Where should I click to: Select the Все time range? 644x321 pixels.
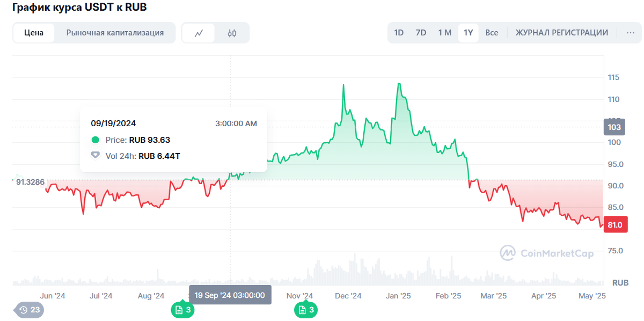pos(492,32)
